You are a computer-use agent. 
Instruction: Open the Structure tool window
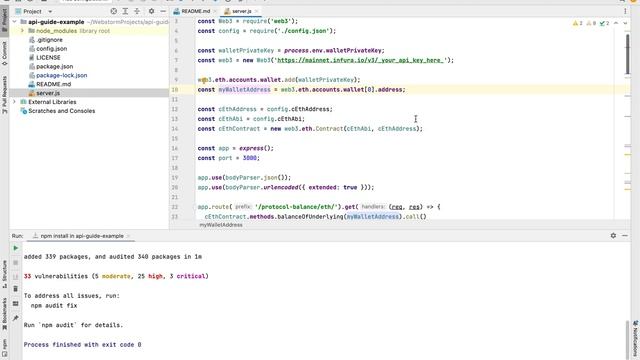pos(4,273)
